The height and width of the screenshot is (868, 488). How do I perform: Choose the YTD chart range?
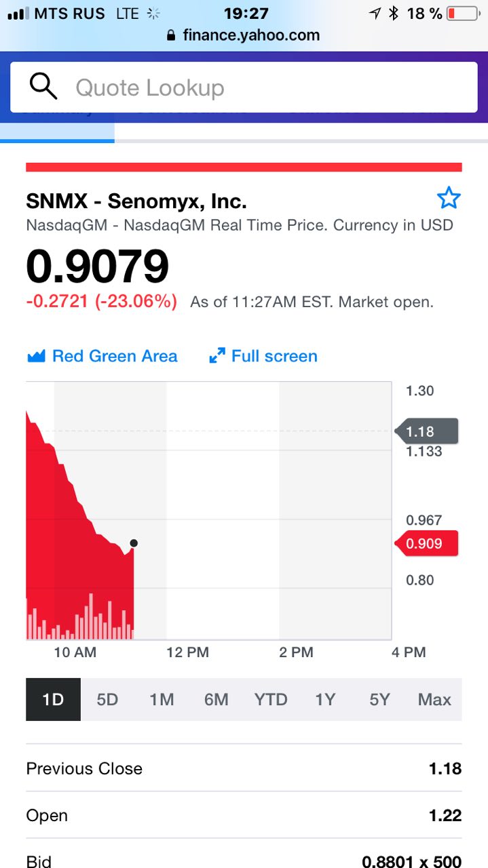(271, 699)
